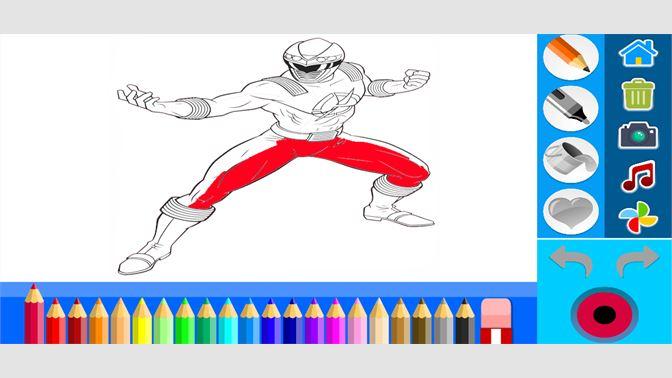
Task: Redo the stroke with right arrow
Action: tap(637, 260)
